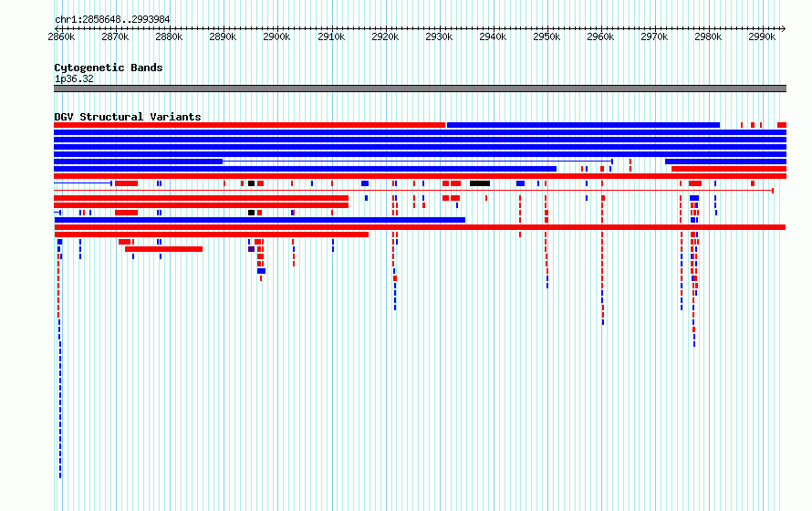This screenshot has height=511, width=812.
Task: Select the top-row red variant ending near 2930k
Action: click(x=250, y=125)
